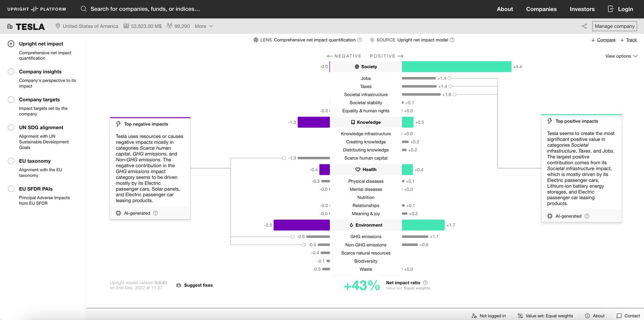This screenshot has height=320, width=644.
Task: Click the +43% net impact ratio value
Action: point(361,285)
